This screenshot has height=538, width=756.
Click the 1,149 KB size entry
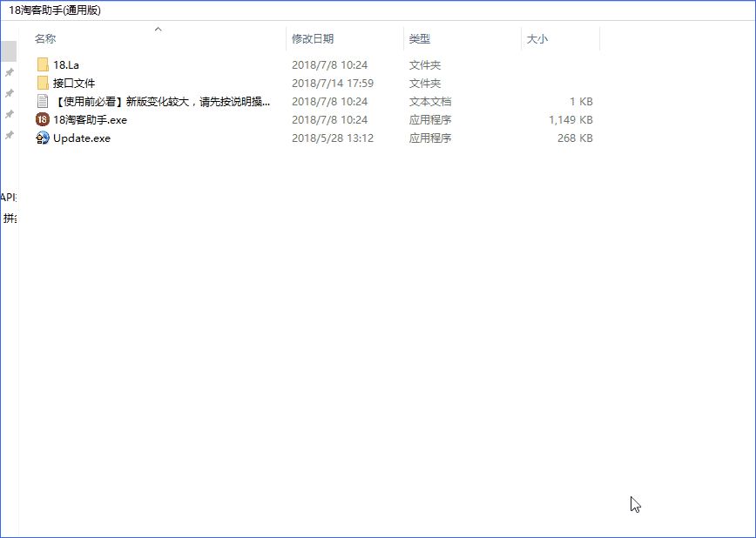570,120
